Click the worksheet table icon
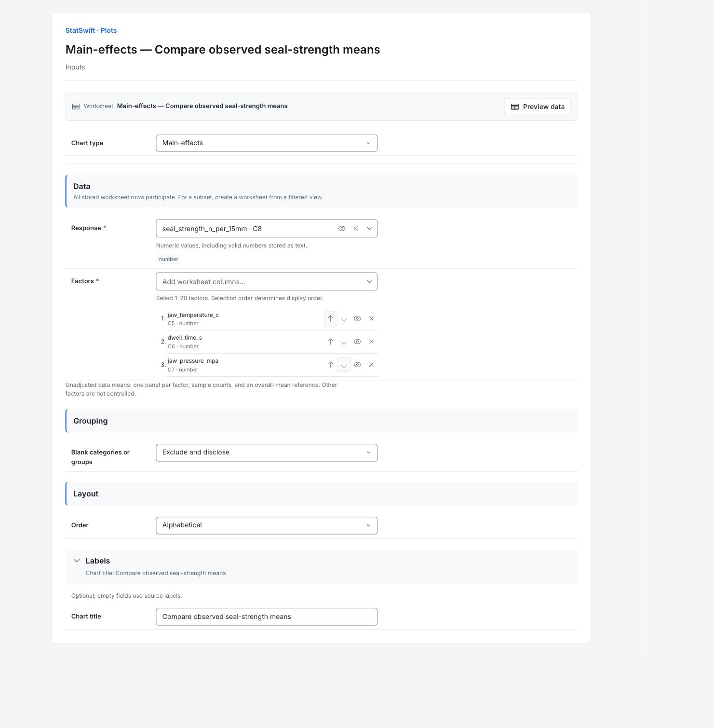Viewport: 714px width, 728px height. coord(76,107)
